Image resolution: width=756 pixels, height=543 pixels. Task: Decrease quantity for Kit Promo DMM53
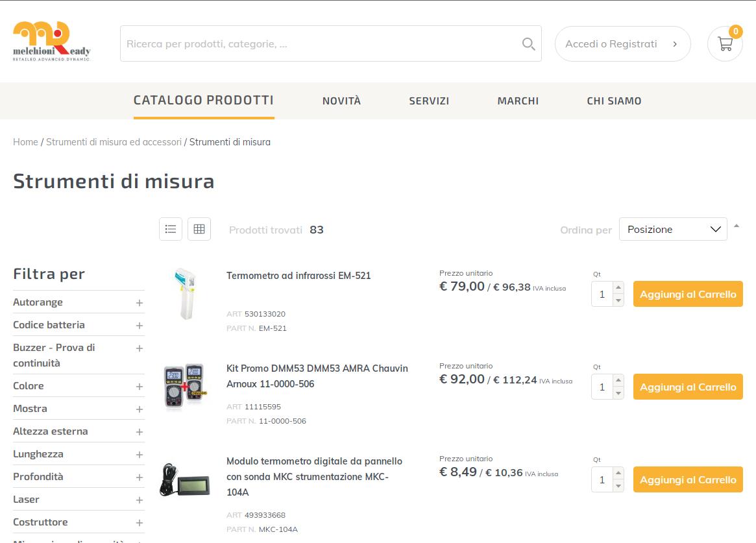618,394
